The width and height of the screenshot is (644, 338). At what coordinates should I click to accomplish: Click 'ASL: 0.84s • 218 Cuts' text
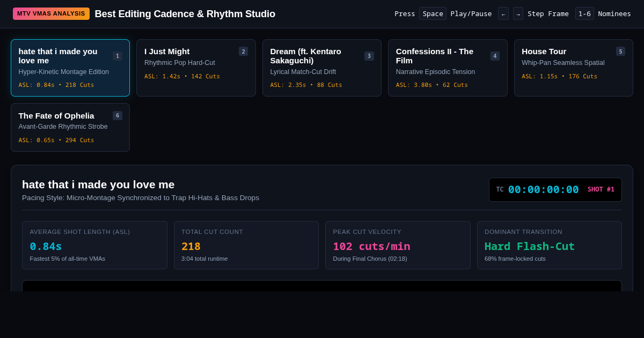pos(56,85)
